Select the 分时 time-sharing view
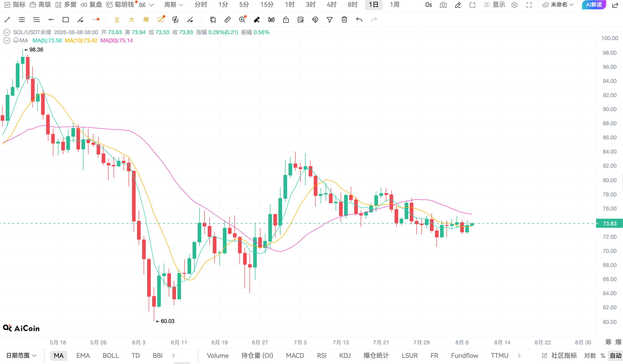623x364 pixels. click(x=200, y=5)
